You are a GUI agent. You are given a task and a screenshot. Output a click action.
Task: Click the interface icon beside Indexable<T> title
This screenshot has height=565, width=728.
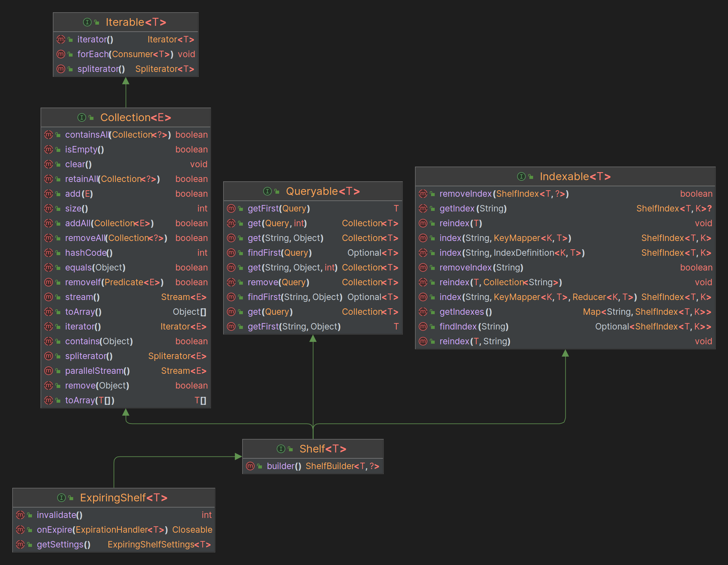[x=521, y=177]
